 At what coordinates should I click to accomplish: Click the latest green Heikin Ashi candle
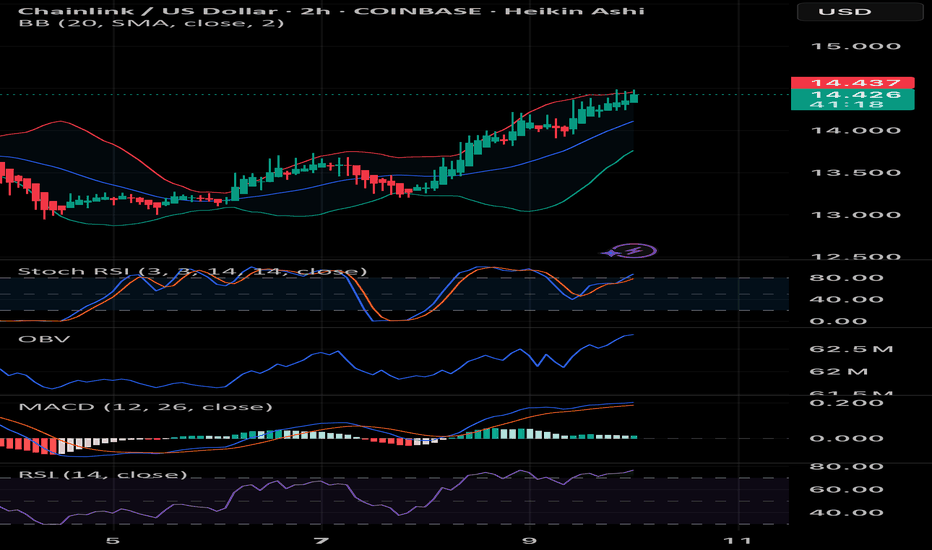click(634, 97)
